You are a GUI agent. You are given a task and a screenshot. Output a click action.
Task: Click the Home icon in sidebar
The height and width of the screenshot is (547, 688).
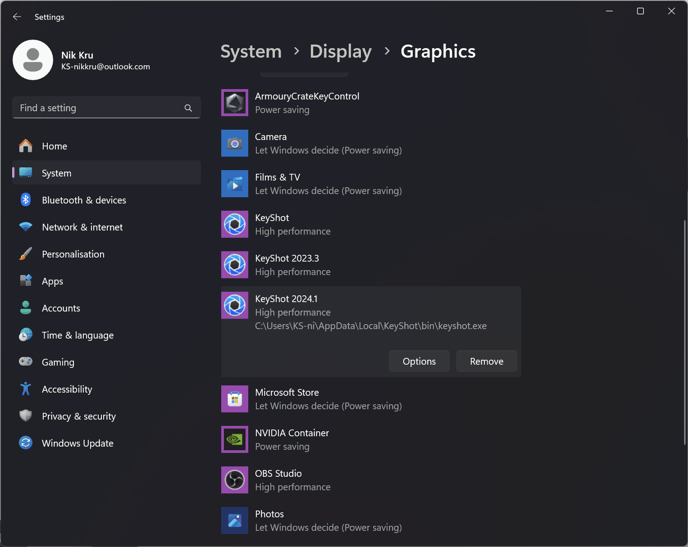tap(25, 146)
